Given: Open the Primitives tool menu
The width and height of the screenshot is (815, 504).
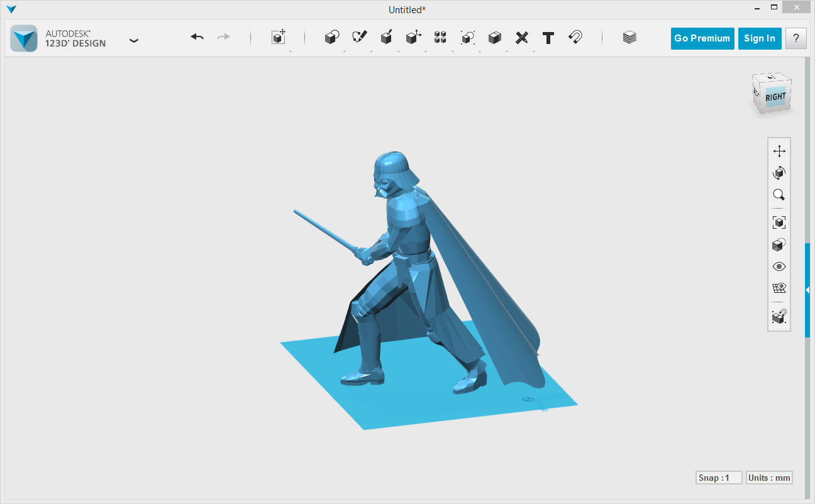Looking at the screenshot, I should coord(331,38).
